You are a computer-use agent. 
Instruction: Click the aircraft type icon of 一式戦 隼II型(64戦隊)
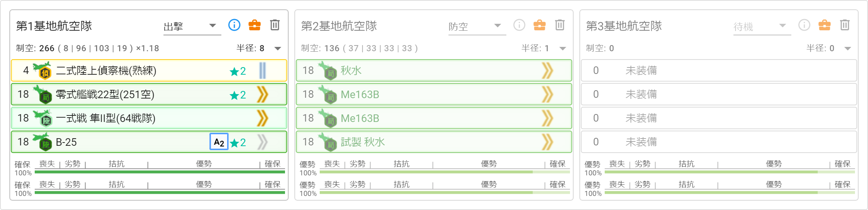pos(43,118)
